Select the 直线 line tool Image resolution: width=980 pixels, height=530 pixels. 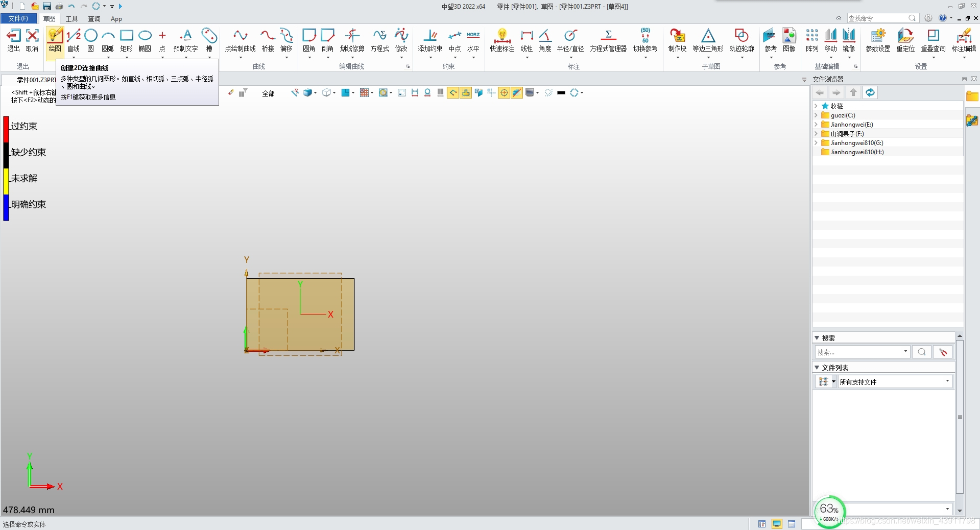(74, 40)
